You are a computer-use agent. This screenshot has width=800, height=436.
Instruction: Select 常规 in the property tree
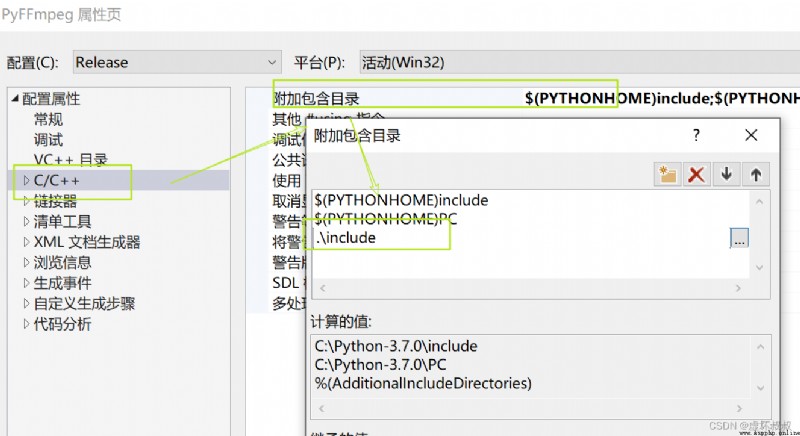pos(48,119)
